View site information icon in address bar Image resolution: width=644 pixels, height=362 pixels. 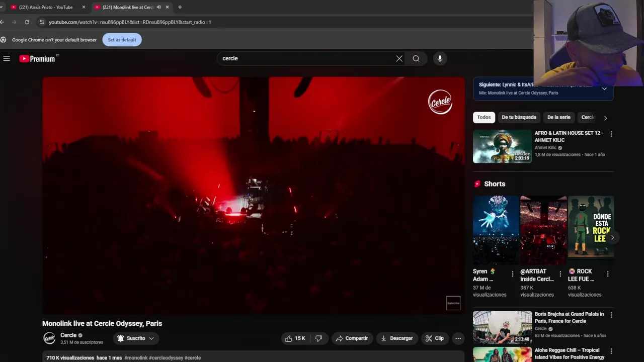42,22
